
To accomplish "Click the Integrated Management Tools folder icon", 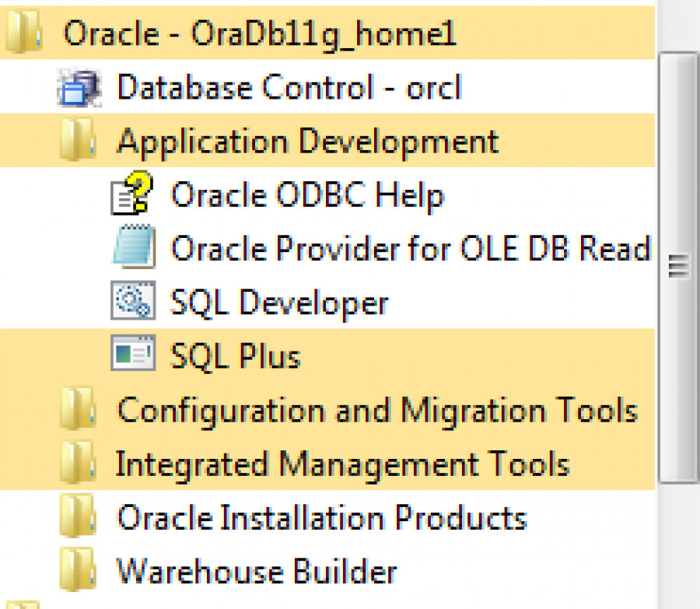I will coord(79,464).
